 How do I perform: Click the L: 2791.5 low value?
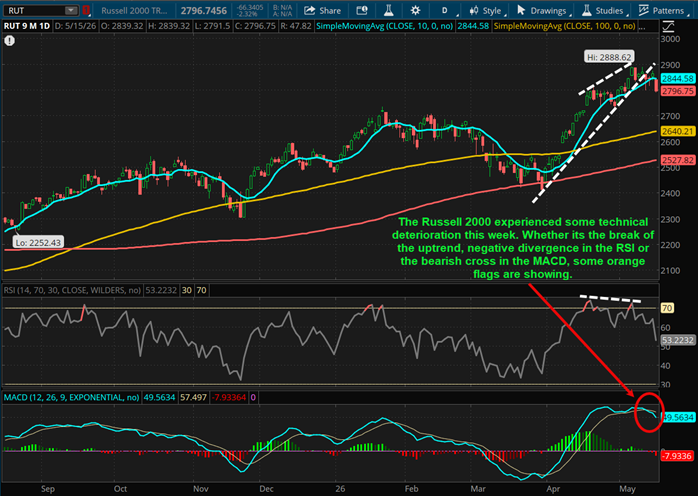(x=212, y=26)
